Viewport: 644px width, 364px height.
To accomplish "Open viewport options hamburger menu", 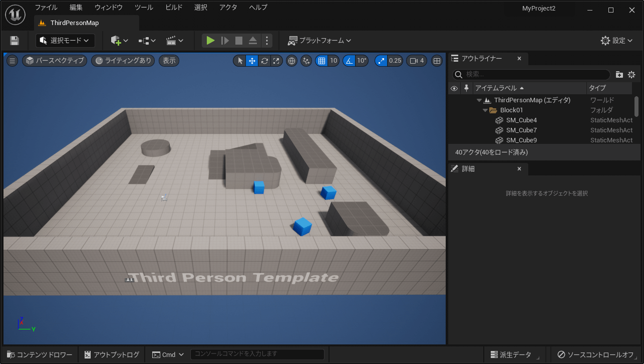I will coord(13,61).
